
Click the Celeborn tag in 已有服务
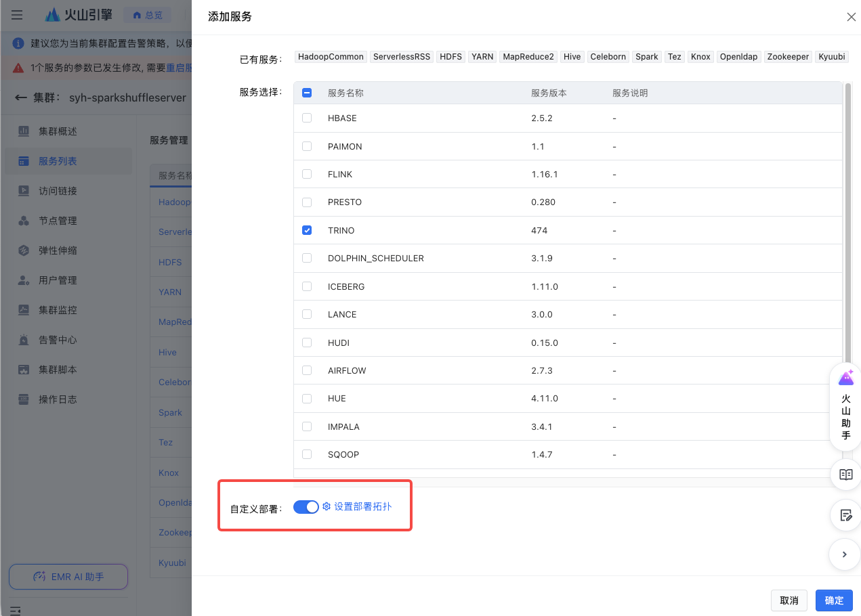point(608,57)
